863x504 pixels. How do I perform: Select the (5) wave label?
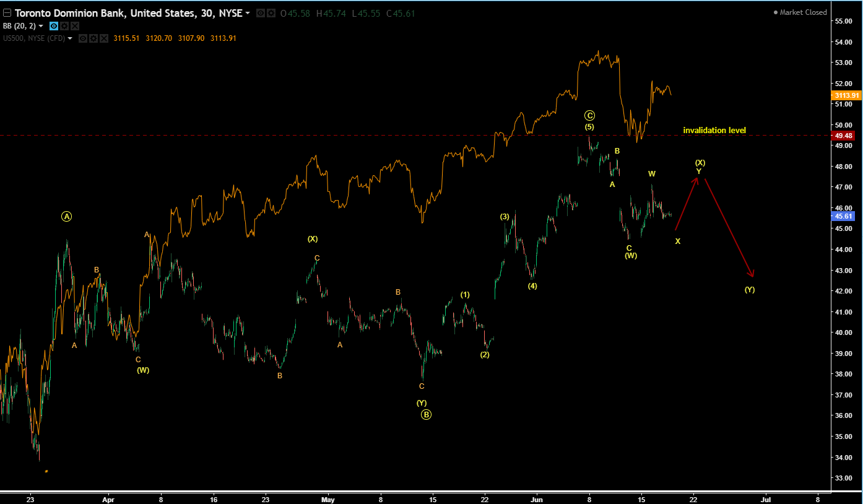(x=589, y=127)
